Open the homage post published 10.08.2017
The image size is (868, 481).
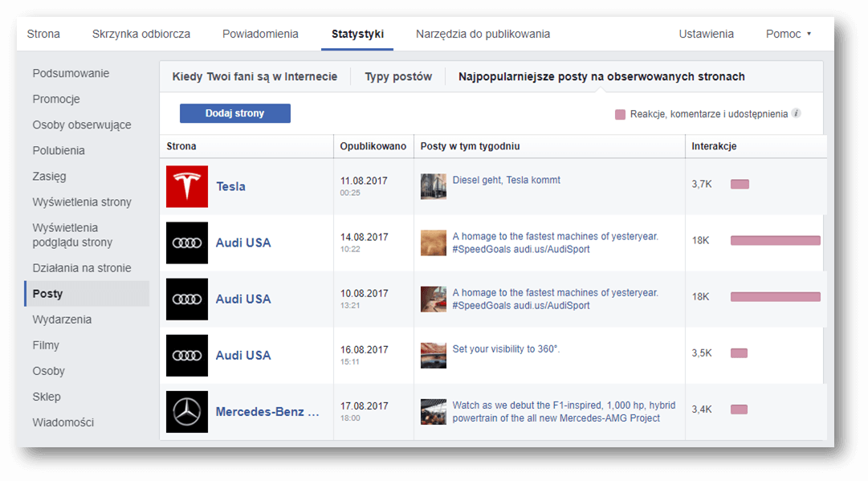[x=555, y=299]
